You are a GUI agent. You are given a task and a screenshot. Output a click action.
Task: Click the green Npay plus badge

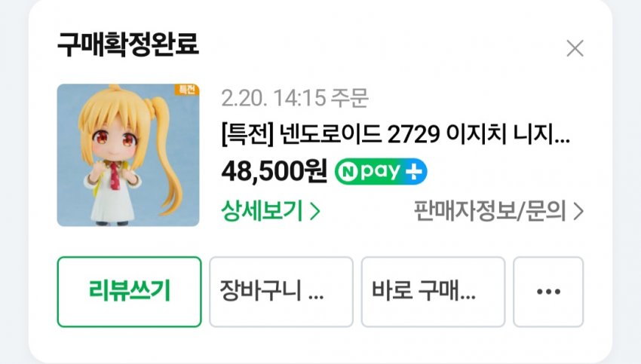click(x=381, y=172)
